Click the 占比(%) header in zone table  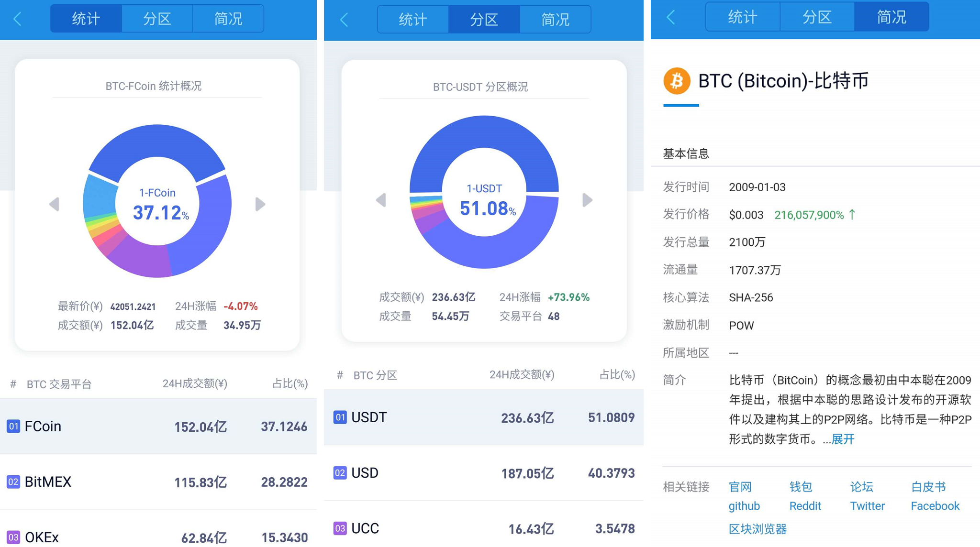[617, 374]
